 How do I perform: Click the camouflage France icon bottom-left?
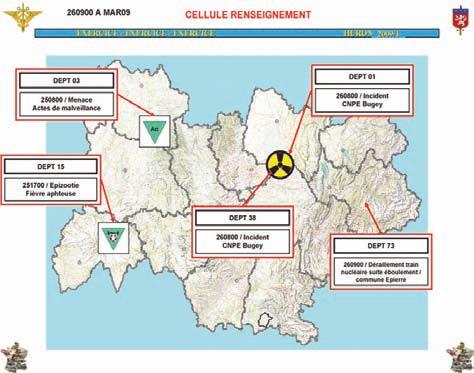[14, 357]
